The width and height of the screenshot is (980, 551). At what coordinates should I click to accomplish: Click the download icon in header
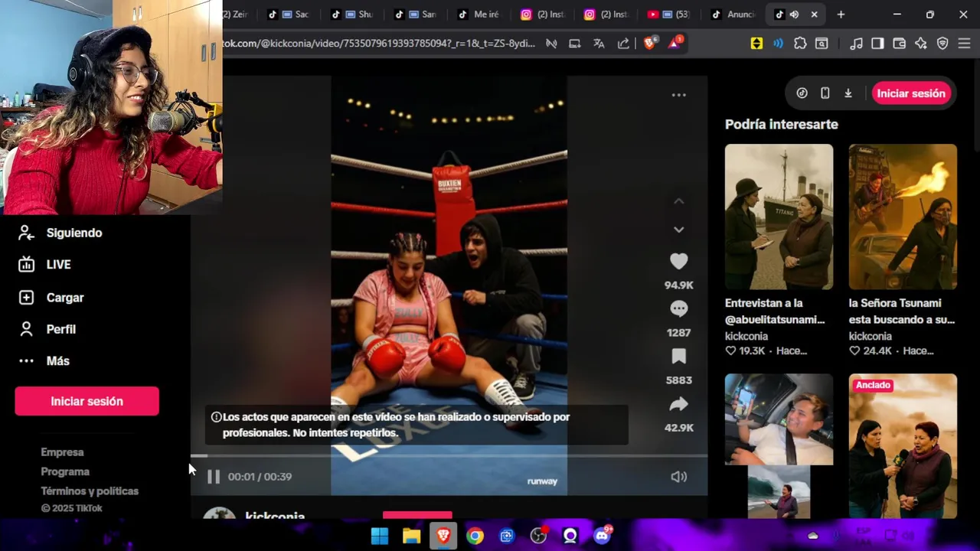(848, 93)
